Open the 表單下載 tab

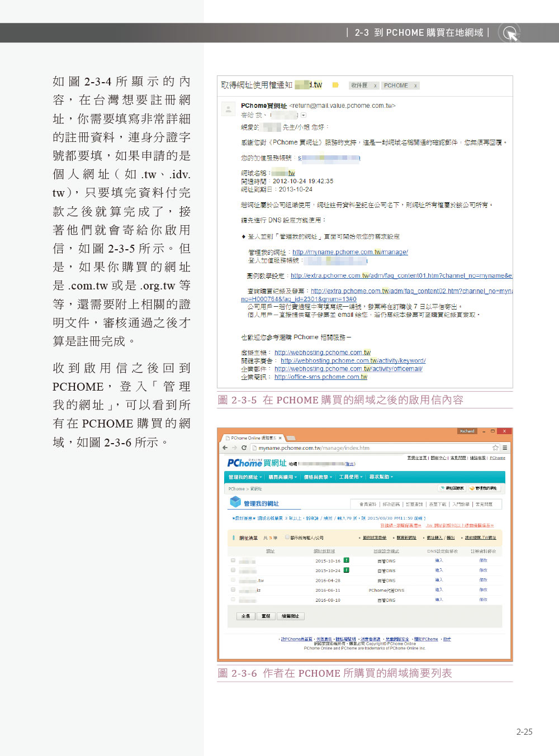tap(437, 504)
